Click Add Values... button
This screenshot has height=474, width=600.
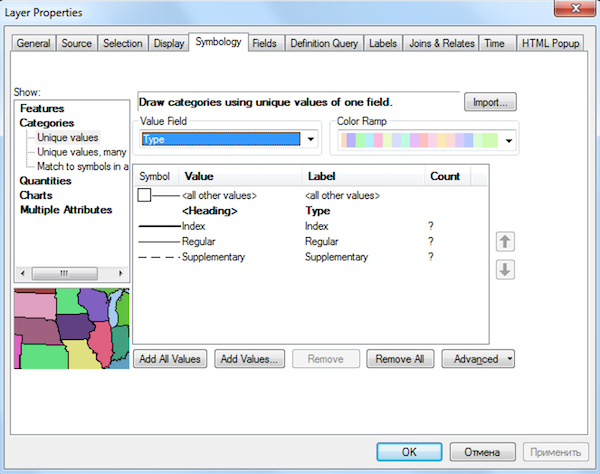(x=249, y=359)
